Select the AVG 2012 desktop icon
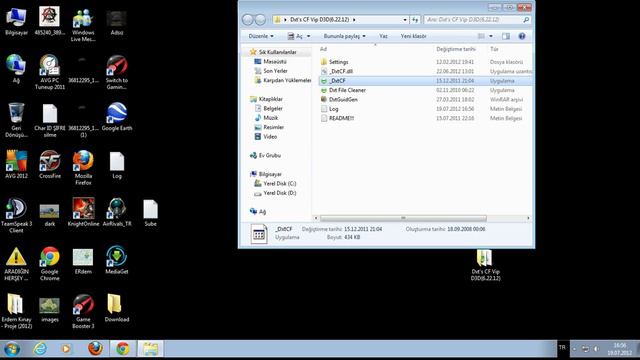Screen dimensions: 640x360 click(x=16, y=164)
